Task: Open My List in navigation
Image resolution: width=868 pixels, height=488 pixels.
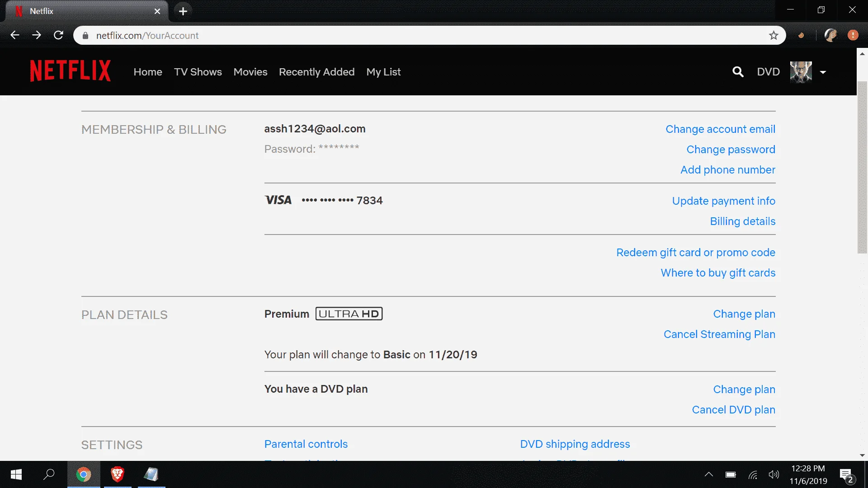Action: coord(383,72)
